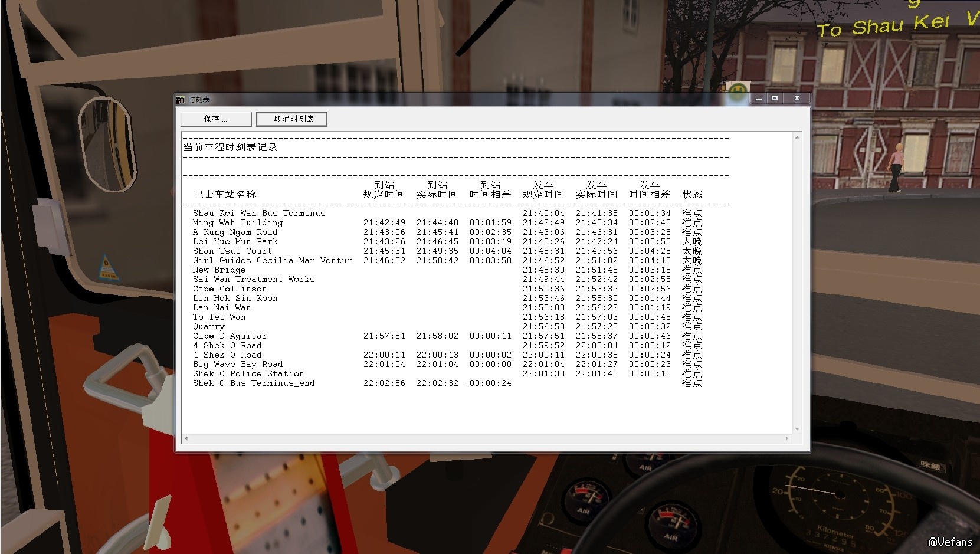The height and width of the screenshot is (554, 980).
Task: Click the actual departure time 22:00:04
Action: pyautogui.click(x=596, y=345)
